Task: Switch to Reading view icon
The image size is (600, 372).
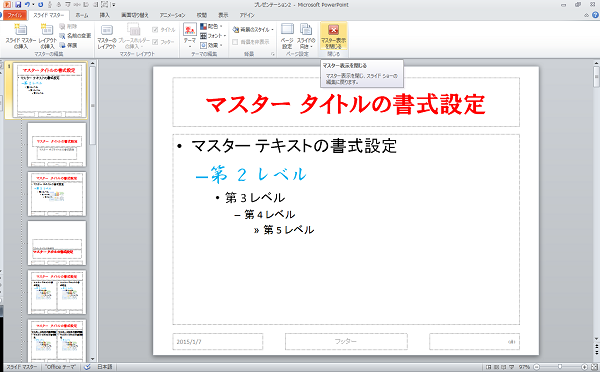Action: click(504, 367)
